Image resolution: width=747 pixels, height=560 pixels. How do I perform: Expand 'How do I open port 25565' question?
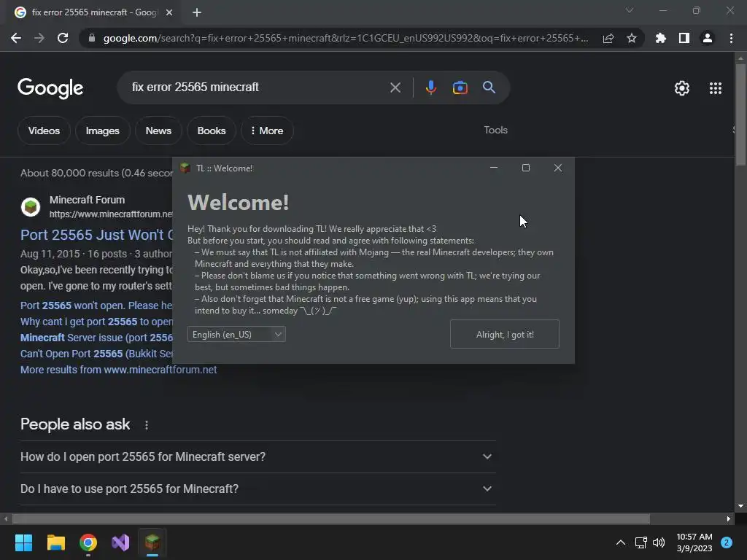pos(258,456)
